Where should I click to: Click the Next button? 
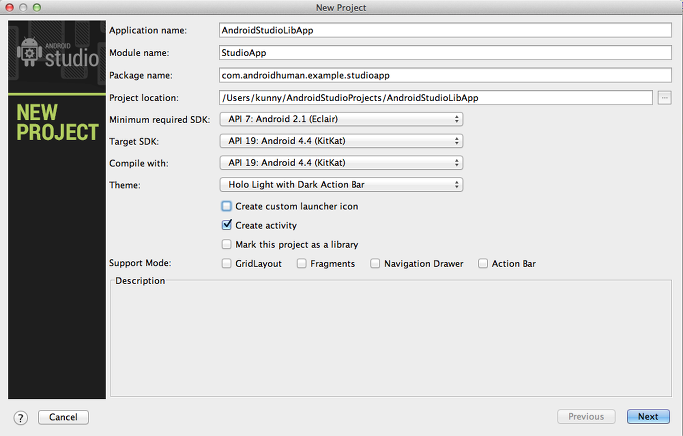648,416
